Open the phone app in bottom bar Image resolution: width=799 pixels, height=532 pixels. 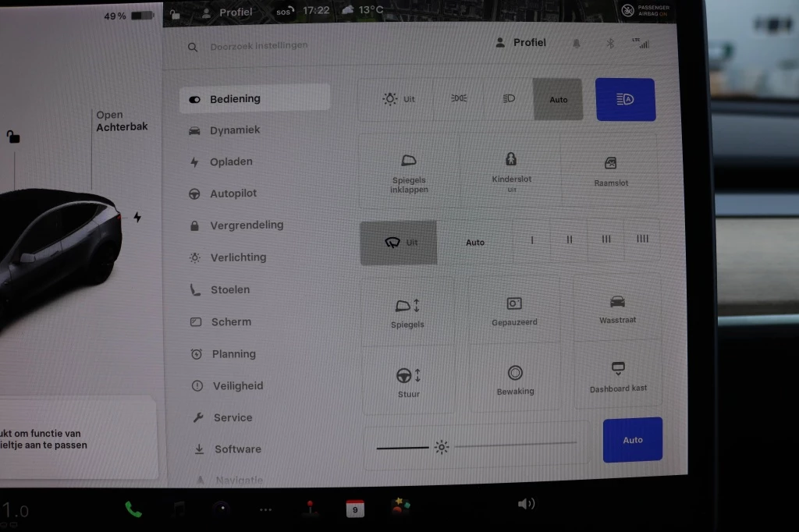pyautogui.click(x=133, y=509)
